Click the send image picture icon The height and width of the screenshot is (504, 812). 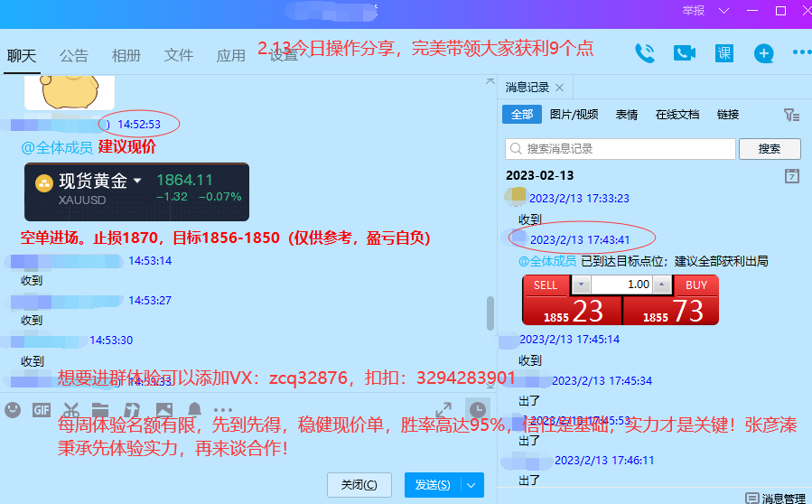click(x=164, y=411)
